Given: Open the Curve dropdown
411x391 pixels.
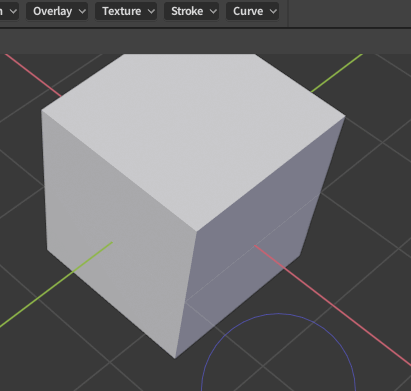Looking at the screenshot, I should point(252,11).
